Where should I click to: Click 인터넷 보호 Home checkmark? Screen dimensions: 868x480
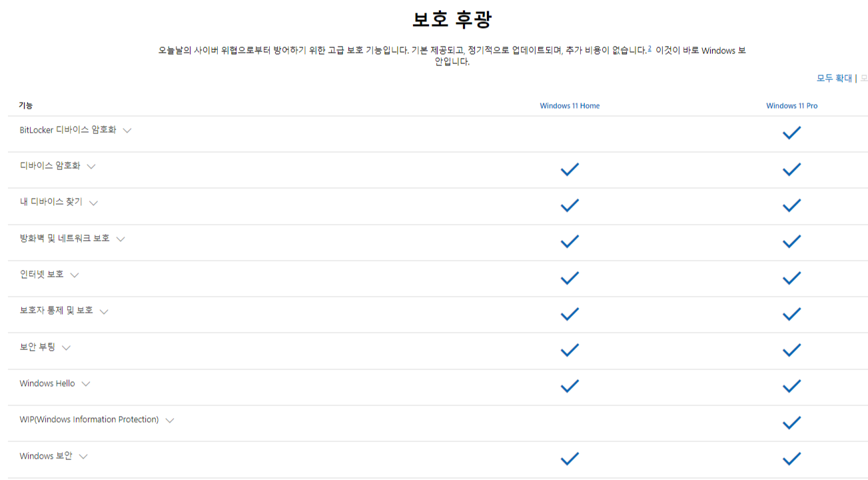(x=570, y=277)
